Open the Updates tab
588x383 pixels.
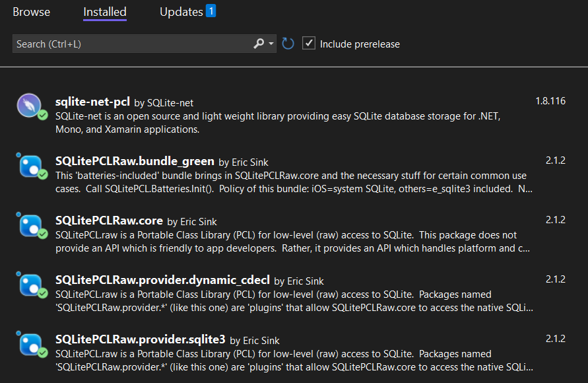pos(181,12)
